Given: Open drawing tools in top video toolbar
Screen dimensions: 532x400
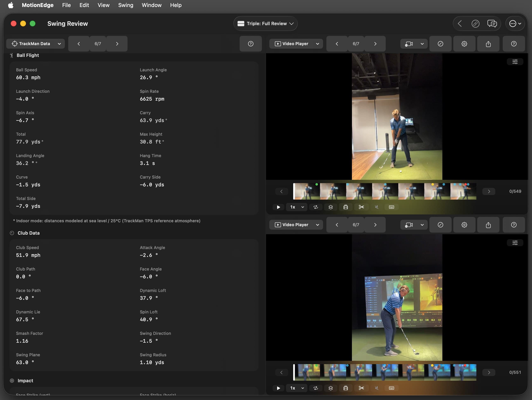Looking at the screenshot, I should [440, 44].
